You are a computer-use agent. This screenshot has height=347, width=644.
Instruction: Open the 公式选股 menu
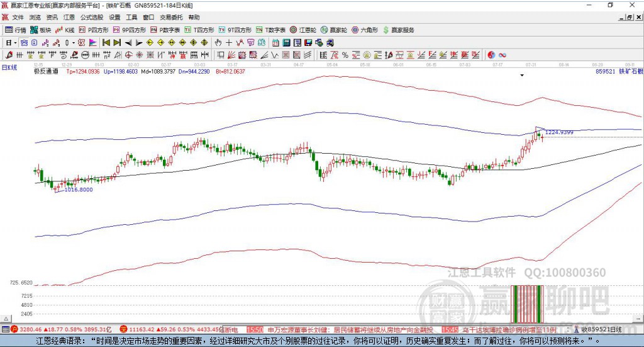click(x=92, y=17)
